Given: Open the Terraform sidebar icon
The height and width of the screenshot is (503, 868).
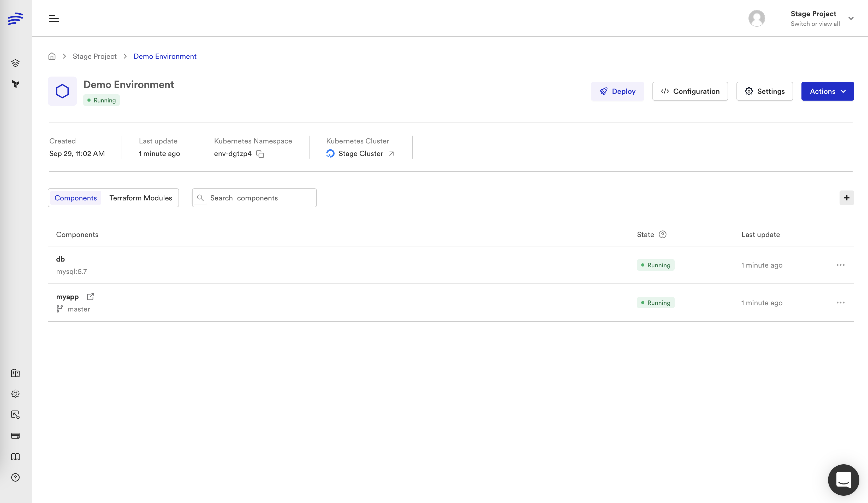Looking at the screenshot, I should [x=15, y=84].
